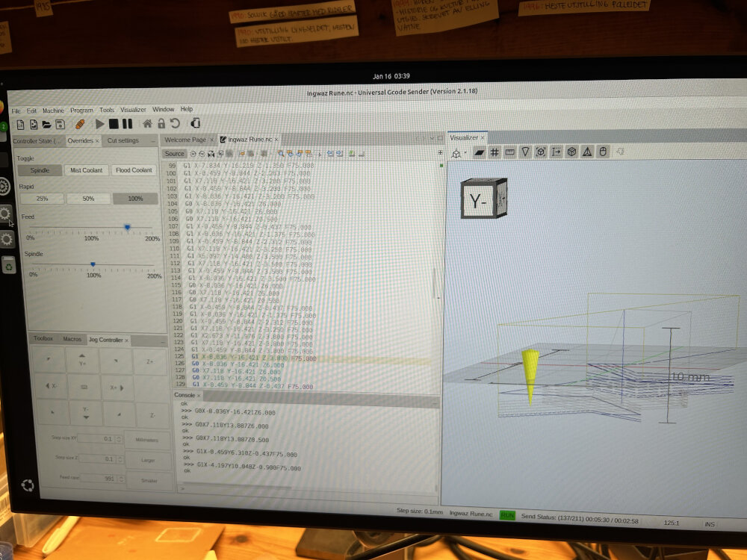Click the New file toolbar icon
The width and height of the screenshot is (747, 560).
(x=20, y=125)
